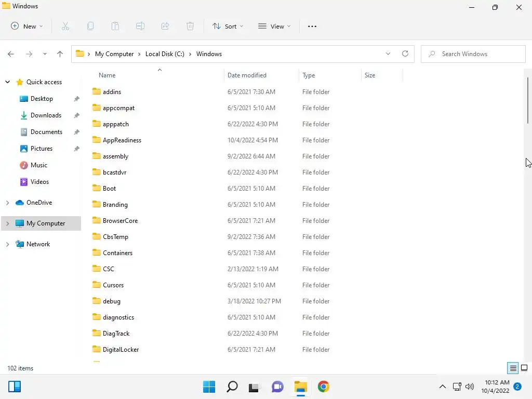Image resolution: width=532 pixels, height=399 pixels.
Task: Open Google Chrome from the taskbar
Action: coord(323,387)
